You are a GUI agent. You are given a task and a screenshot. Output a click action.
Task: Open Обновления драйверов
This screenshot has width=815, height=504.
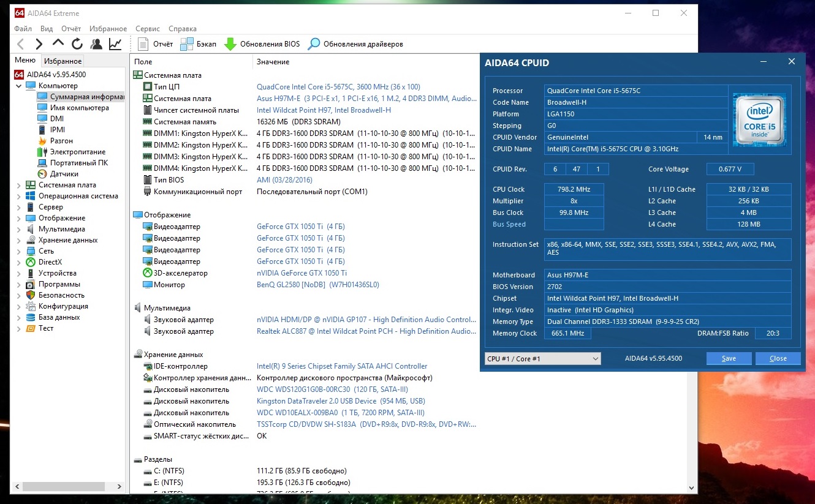click(355, 44)
